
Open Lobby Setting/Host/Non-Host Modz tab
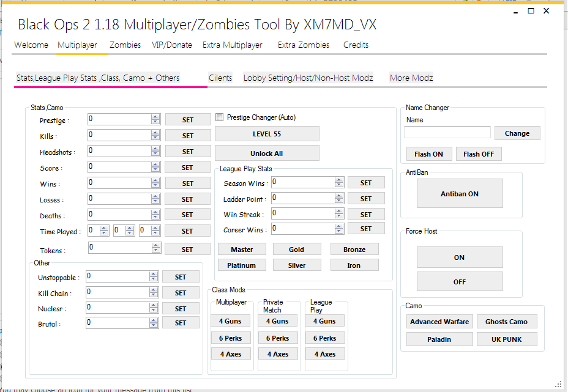[x=308, y=78]
